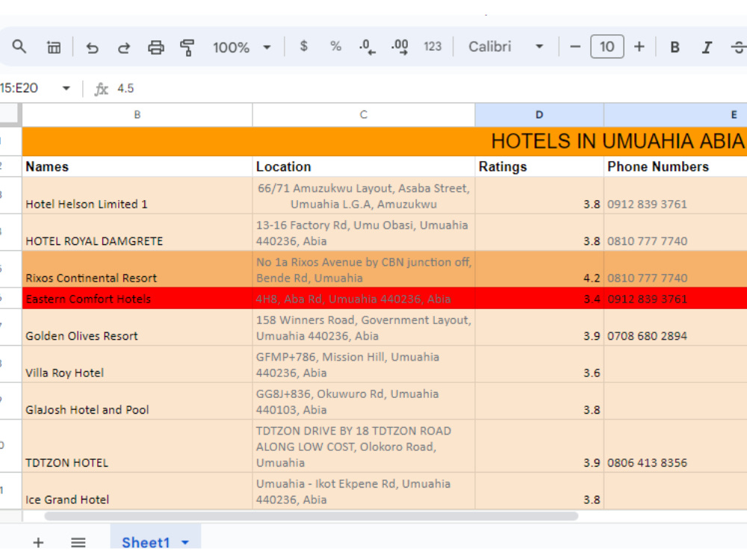Viewport: 747px width, 560px height.
Task: Select the 13-16 Factory Rd location cell
Action: coord(364,232)
